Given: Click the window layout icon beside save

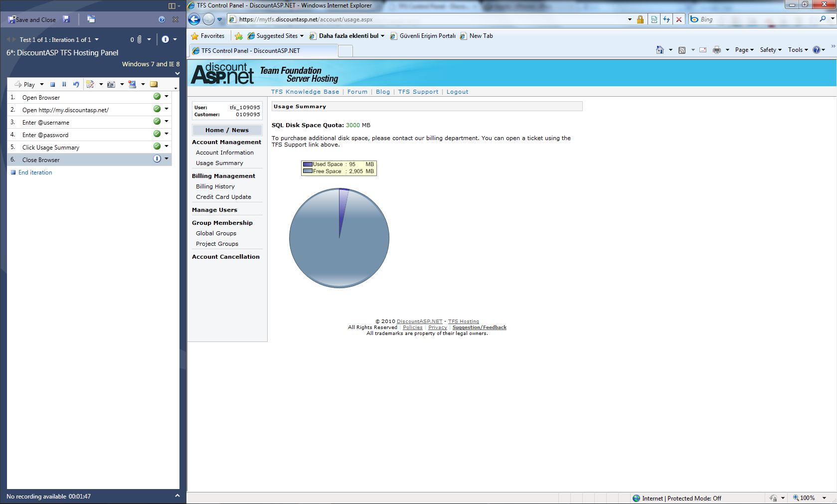Looking at the screenshot, I should click(91, 19).
